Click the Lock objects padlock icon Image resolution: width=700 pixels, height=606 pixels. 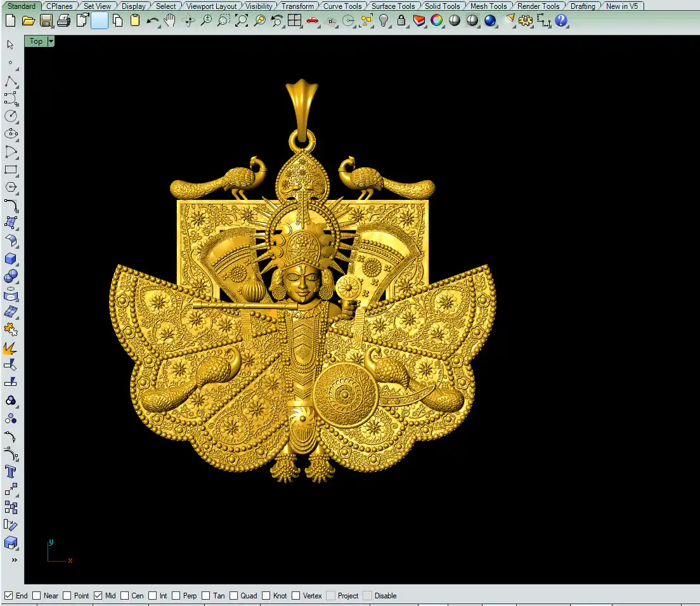[x=401, y=20]
